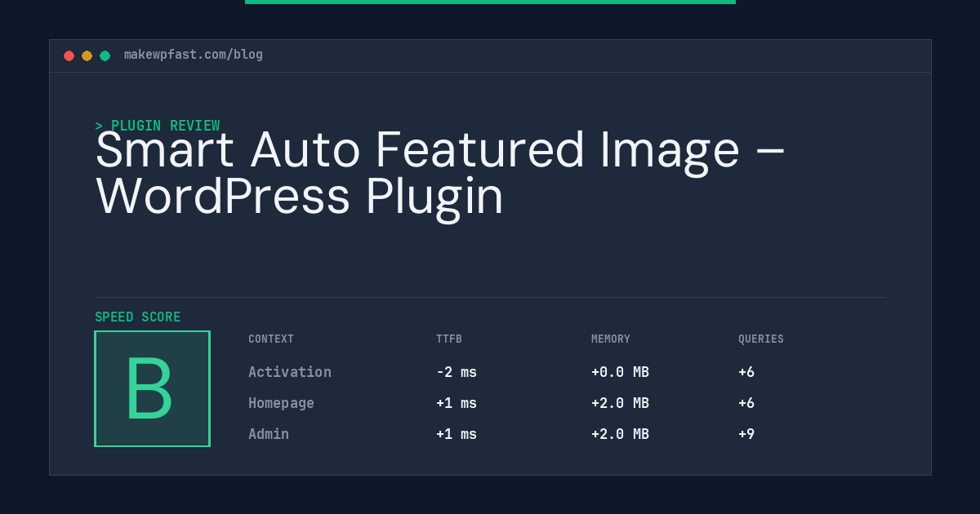The width and height of the screenshot is (980, 514).
Task: Click the yellow window dot
Action: point(87,55)
